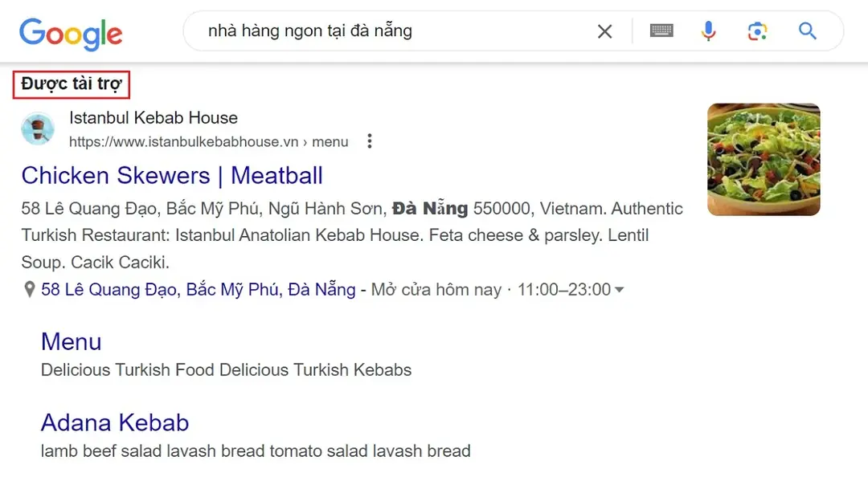868x477 pixels.
Task: Click the location pin beside the address
Action: [29, 289]
